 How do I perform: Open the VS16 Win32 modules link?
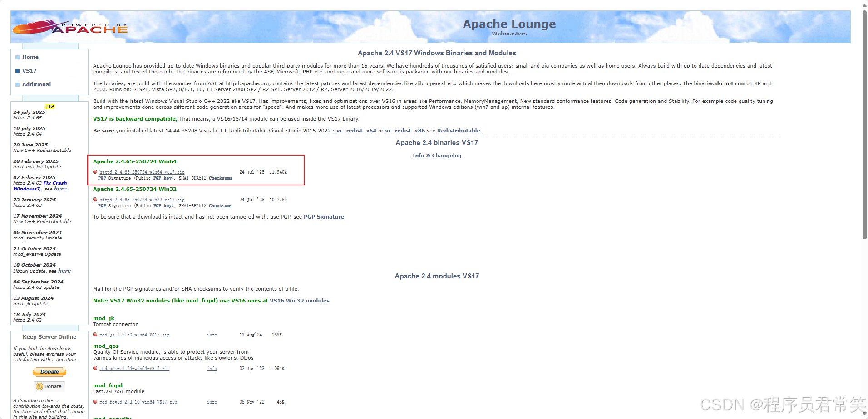pos(300,301)
